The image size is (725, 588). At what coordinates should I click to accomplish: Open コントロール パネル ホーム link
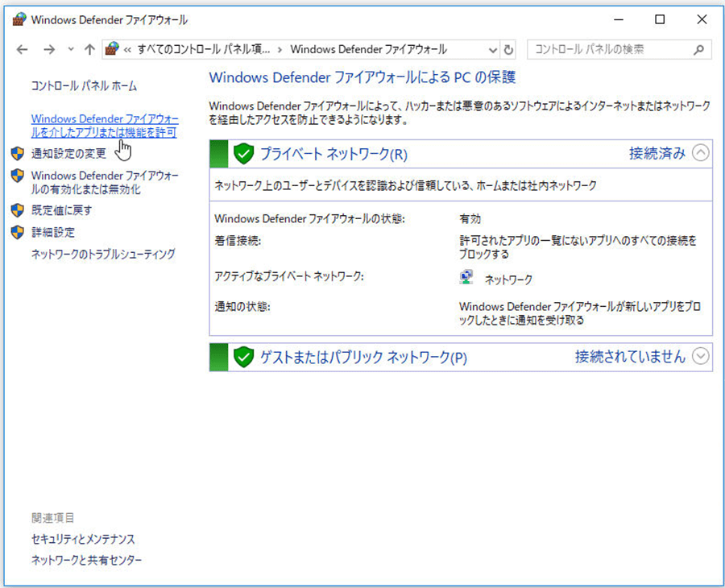tap(84, 86)
